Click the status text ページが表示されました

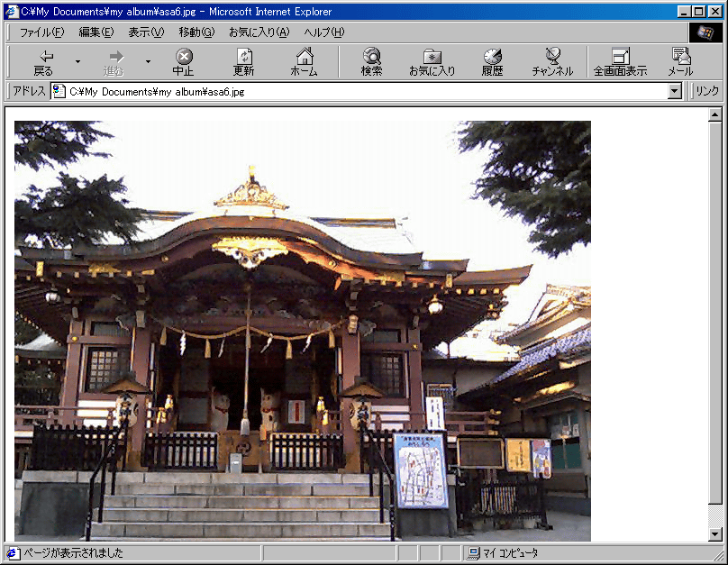[x=73, y=553]
